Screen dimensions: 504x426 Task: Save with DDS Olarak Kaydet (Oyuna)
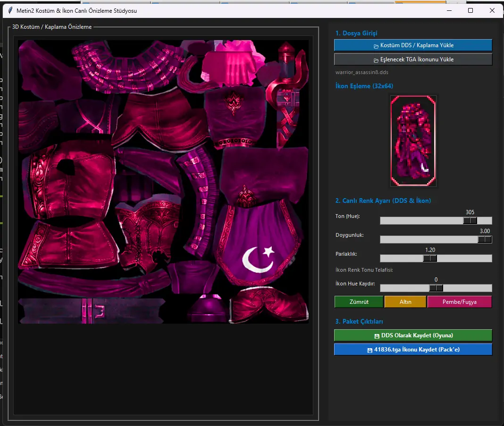pos(413,335)
